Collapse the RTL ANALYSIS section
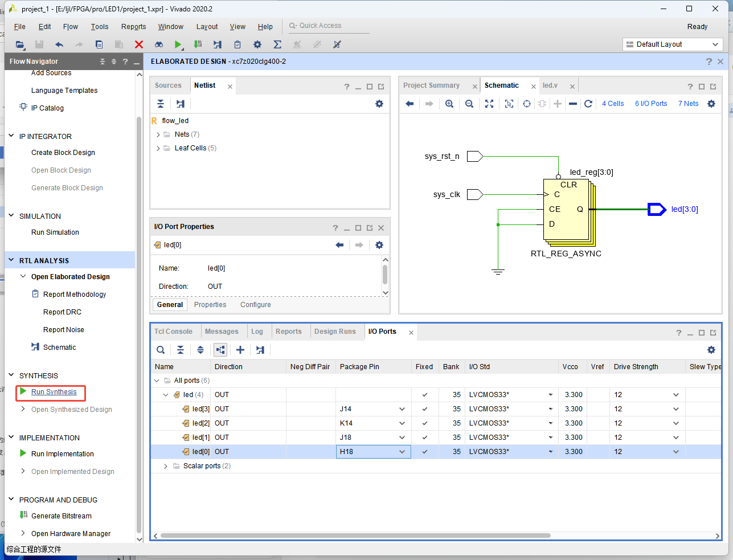733x560 pixels. point(11,260)
